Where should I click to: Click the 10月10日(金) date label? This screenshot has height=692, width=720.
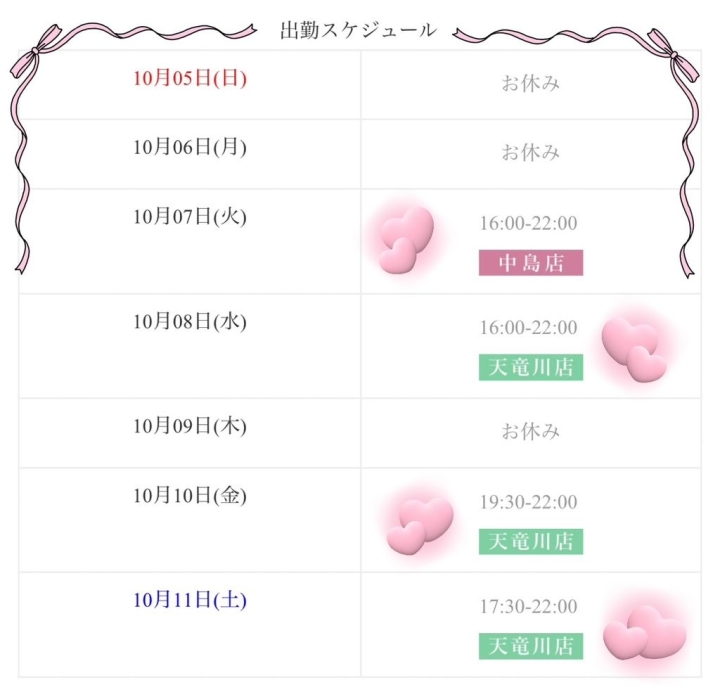(190, 496)
